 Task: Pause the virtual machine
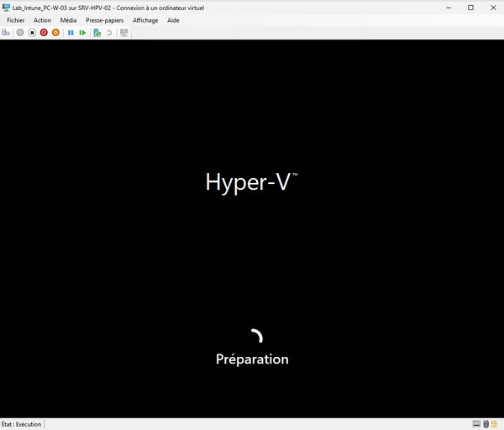point(71,33)
